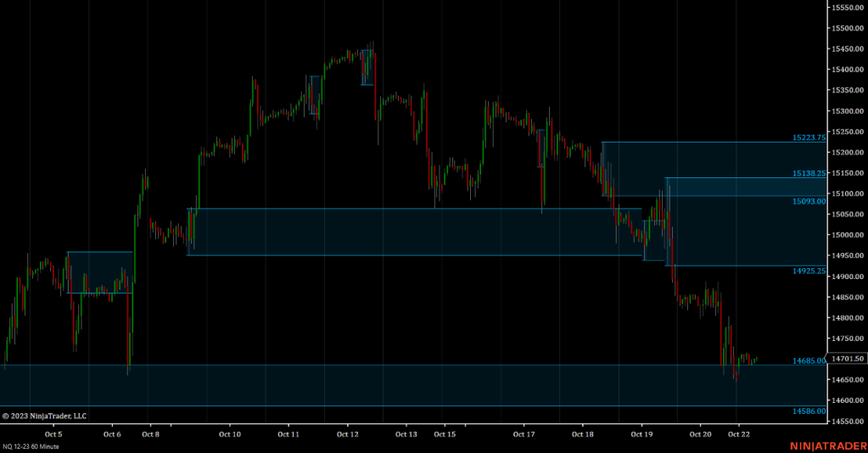The height and width of the screenshot is (453, 868).
Task: Click the 14925.25 blue price label
Action: pos(809,271)
